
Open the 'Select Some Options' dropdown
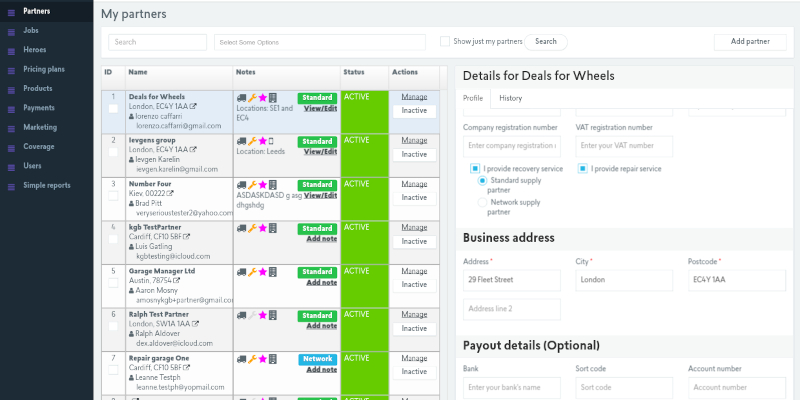320,42
